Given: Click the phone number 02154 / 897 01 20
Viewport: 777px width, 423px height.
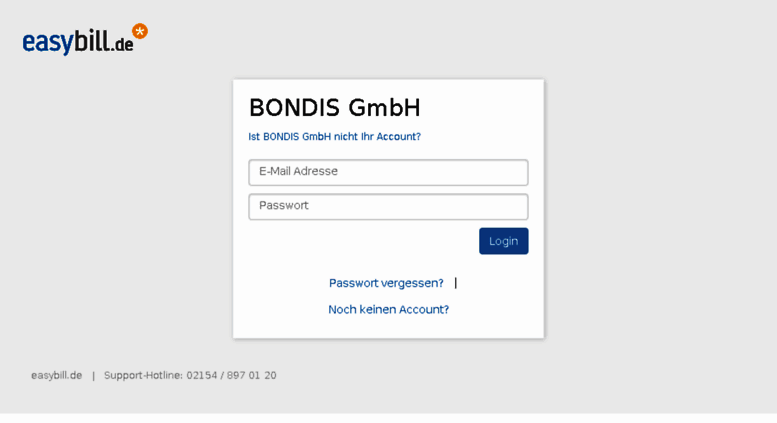Looking at the screenshot, I should tap(231, 375).
